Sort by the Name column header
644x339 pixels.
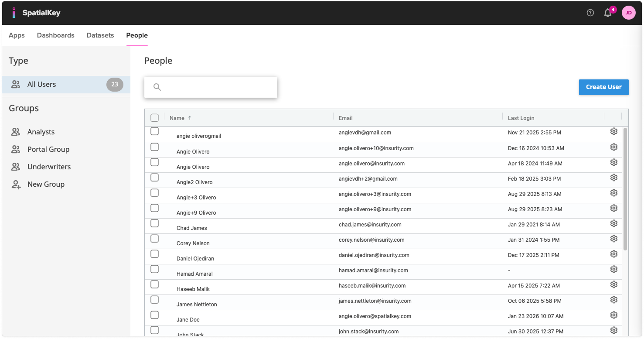(177, 118)
